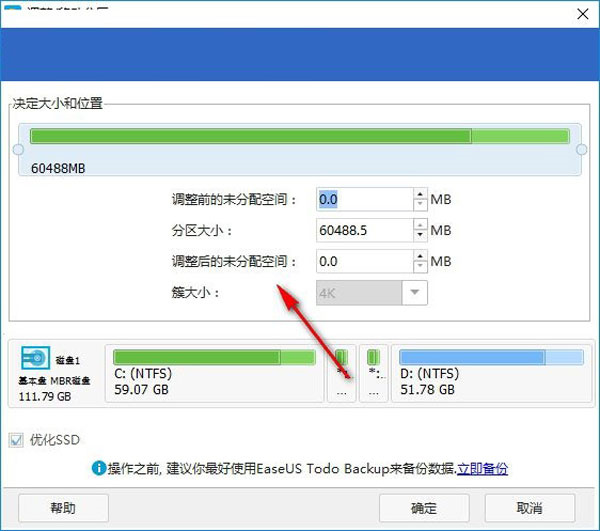Click the right partition resize handle
The image size is (600, 531).
pos(582,150)
